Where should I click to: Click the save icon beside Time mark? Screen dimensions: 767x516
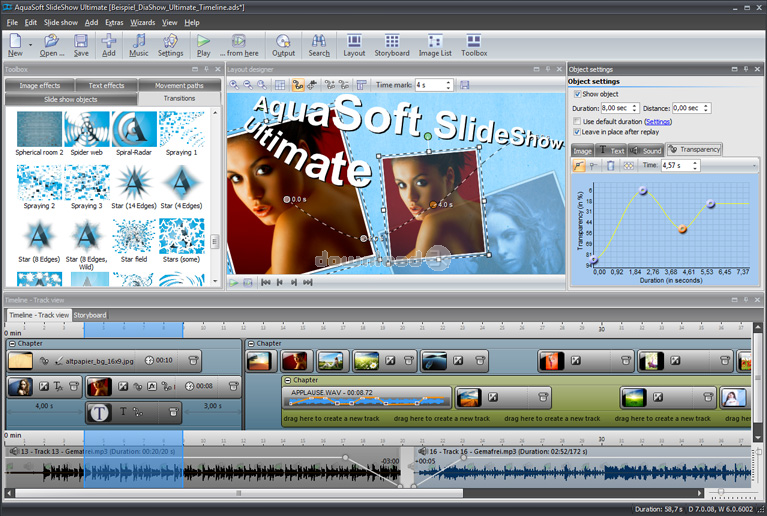[x=465, y=85]
